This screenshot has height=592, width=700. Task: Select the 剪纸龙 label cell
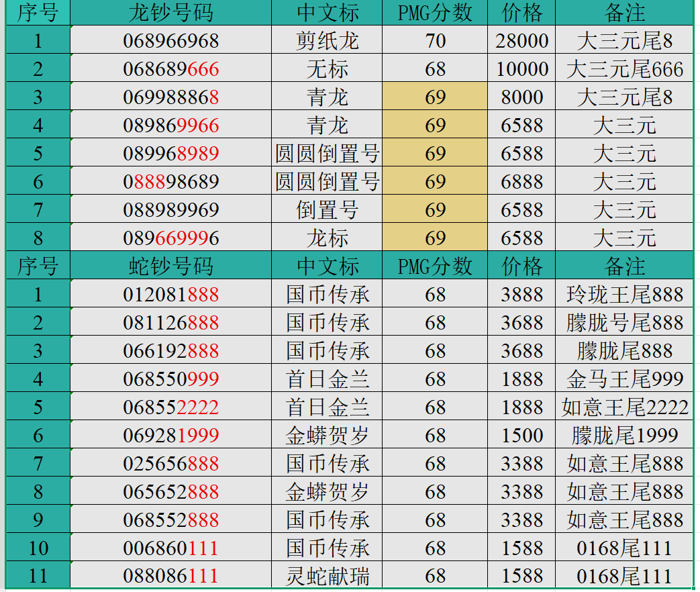[x=327, y=41]
